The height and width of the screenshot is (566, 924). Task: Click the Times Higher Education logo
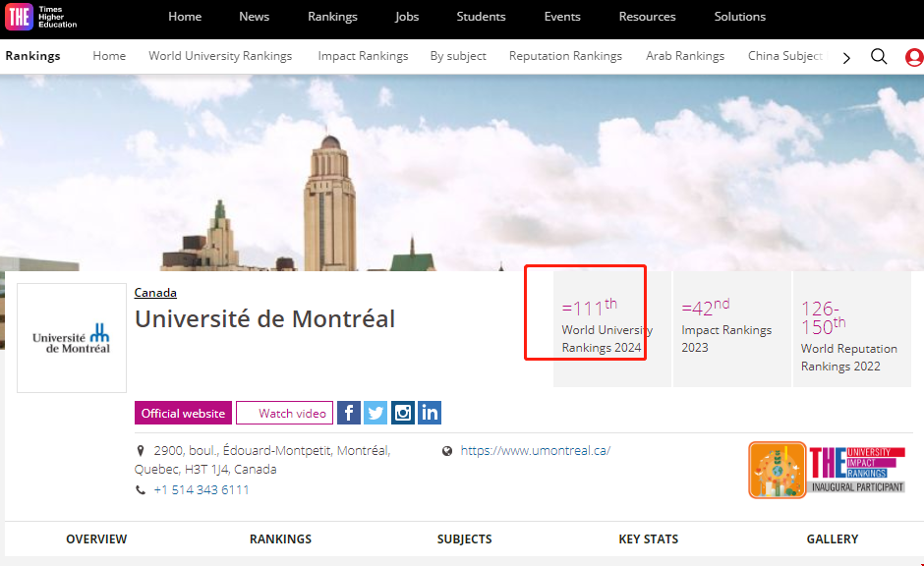click(x=41, y=17)
